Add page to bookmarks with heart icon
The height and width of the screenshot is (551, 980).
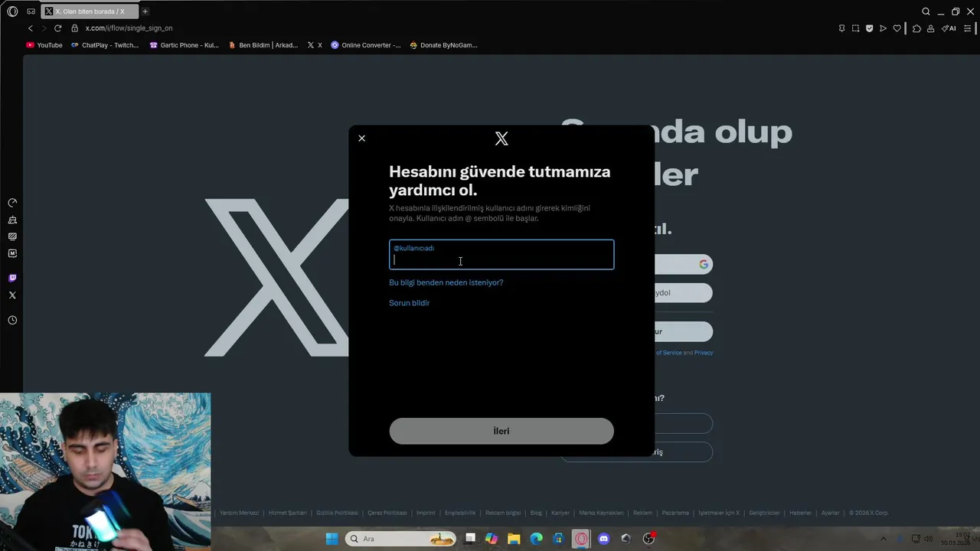(897, 28)
